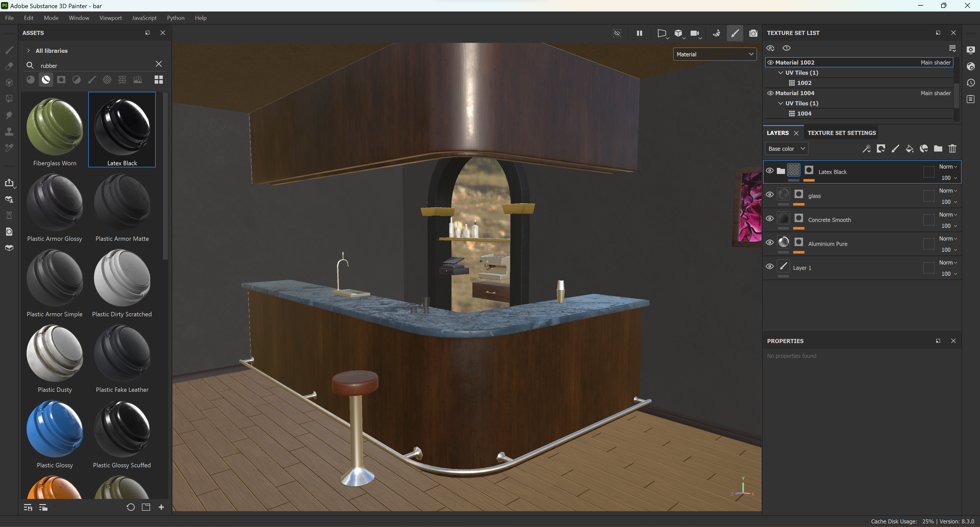Screen dimensions: 980x527
Task: Hide Material 1004 texture set
Action: click(x=770, y=93)
